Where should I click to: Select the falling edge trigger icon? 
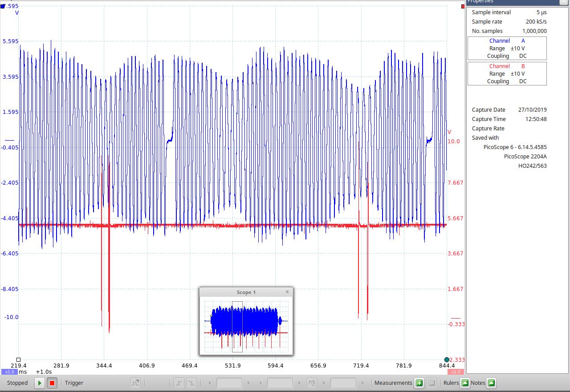[191, 383]
